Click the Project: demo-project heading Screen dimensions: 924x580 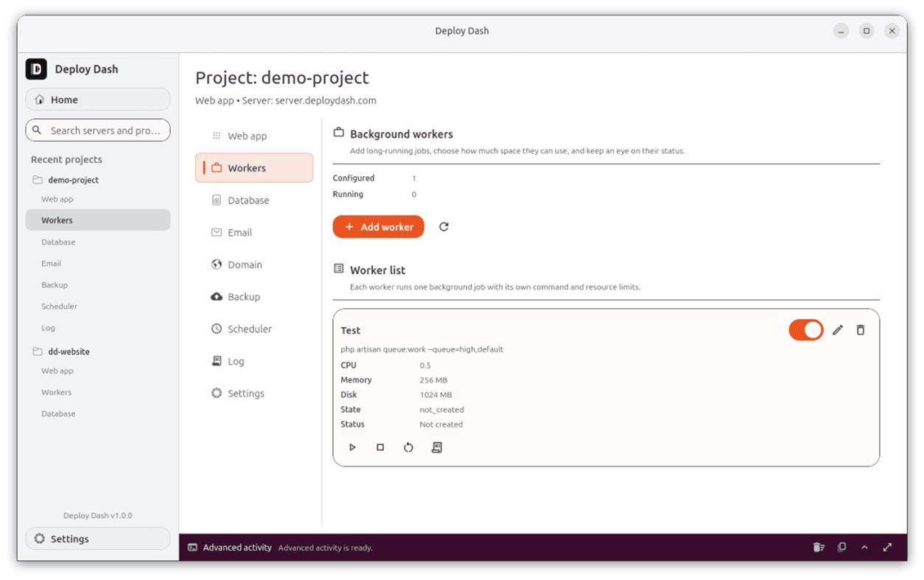pyautogui.click(x=282, y=77)
